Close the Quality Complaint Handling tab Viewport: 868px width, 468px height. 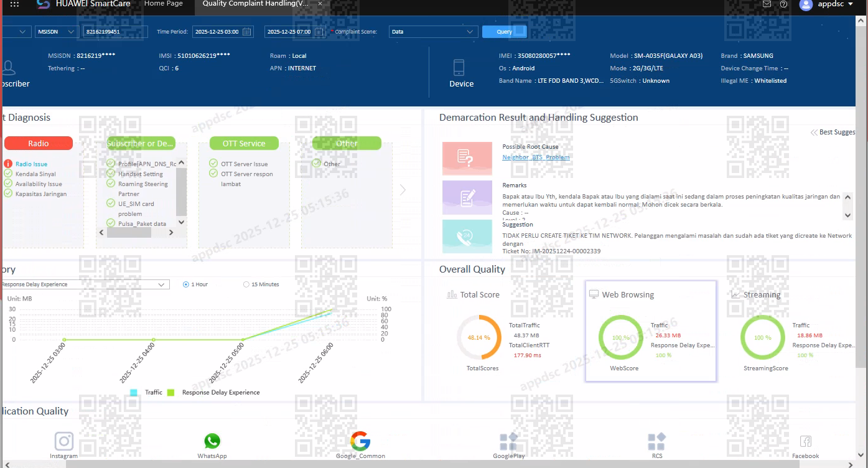[x=320, y=4]
